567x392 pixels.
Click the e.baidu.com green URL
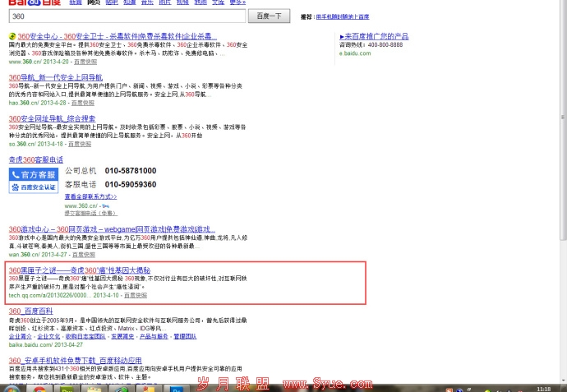coord(355,53)
